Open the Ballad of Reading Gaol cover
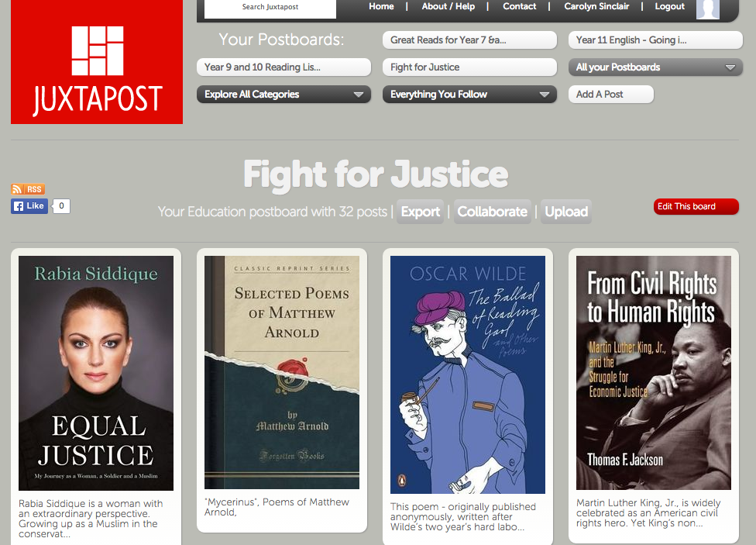756x545 pixels. click(x=468, y=374)
